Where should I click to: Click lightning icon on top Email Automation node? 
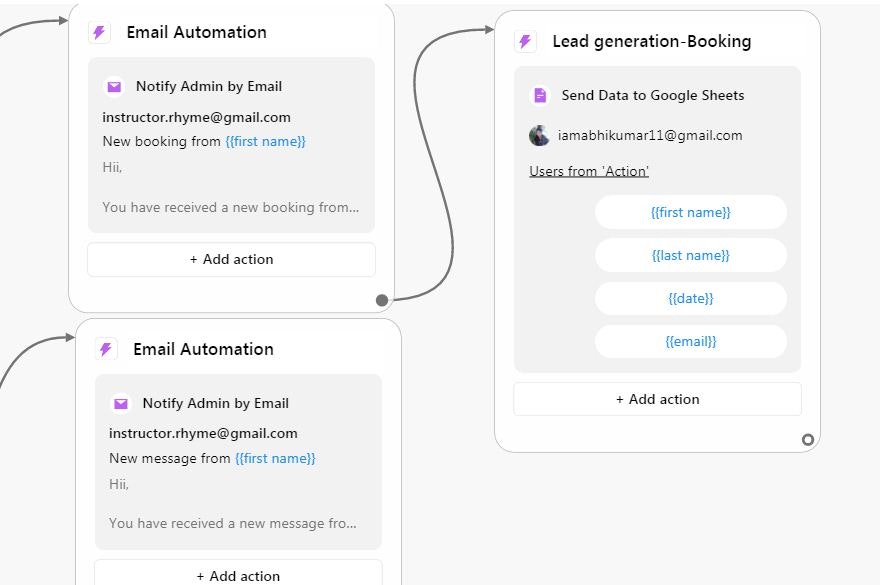[99, 33]
